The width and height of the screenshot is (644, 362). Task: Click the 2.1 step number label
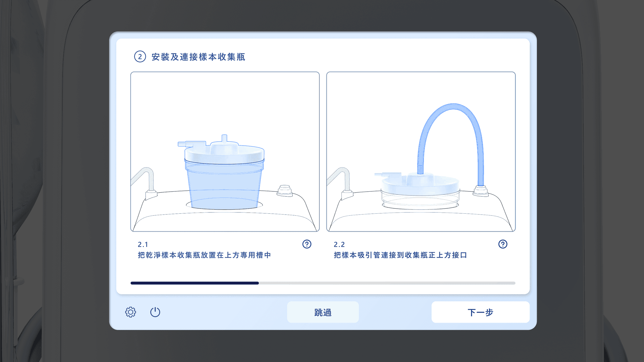[x=143, y=244]
